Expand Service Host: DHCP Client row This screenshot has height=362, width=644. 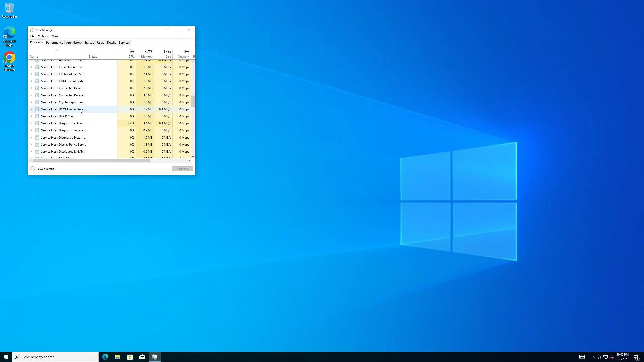pyautogui.click(x=31, y=116)
